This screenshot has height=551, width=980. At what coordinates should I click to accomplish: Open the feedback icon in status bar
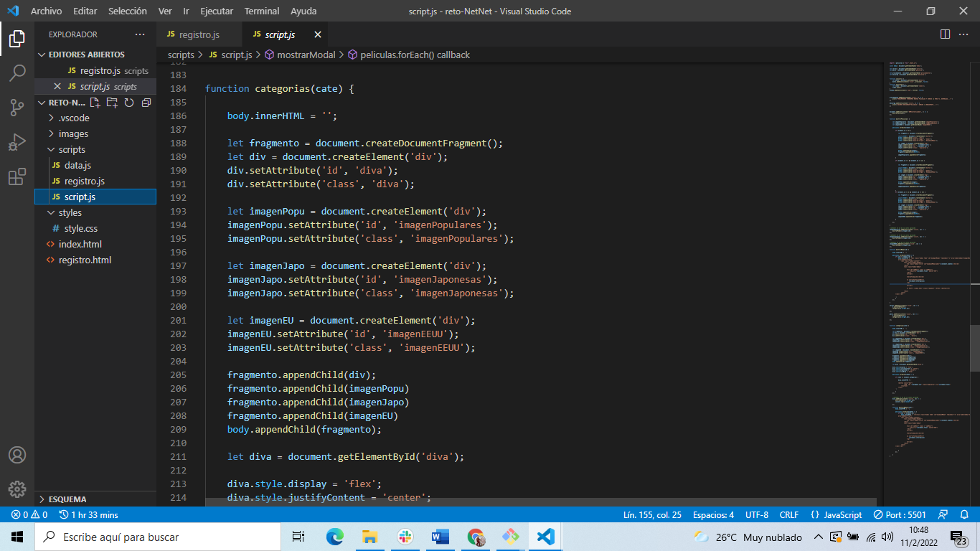(943, 515)
